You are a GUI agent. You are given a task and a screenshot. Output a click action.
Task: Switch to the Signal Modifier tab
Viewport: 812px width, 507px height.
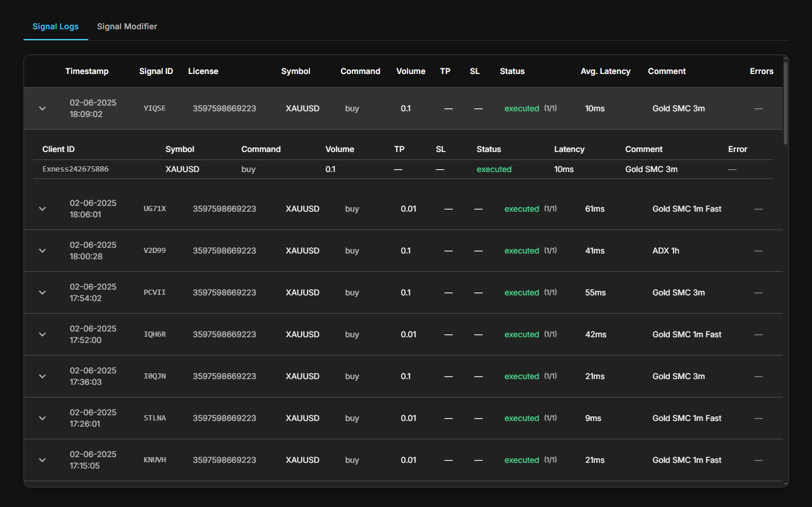pos(127,26)
